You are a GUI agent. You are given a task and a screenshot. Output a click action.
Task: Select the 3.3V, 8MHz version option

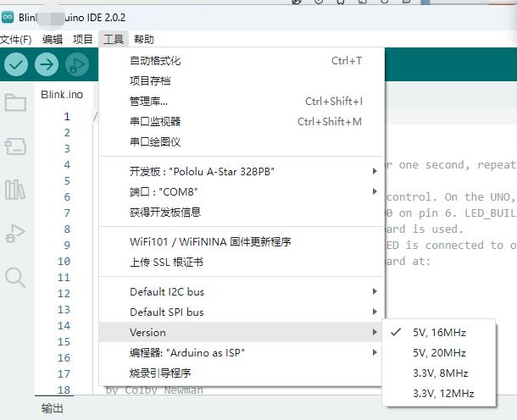point(439,373)
